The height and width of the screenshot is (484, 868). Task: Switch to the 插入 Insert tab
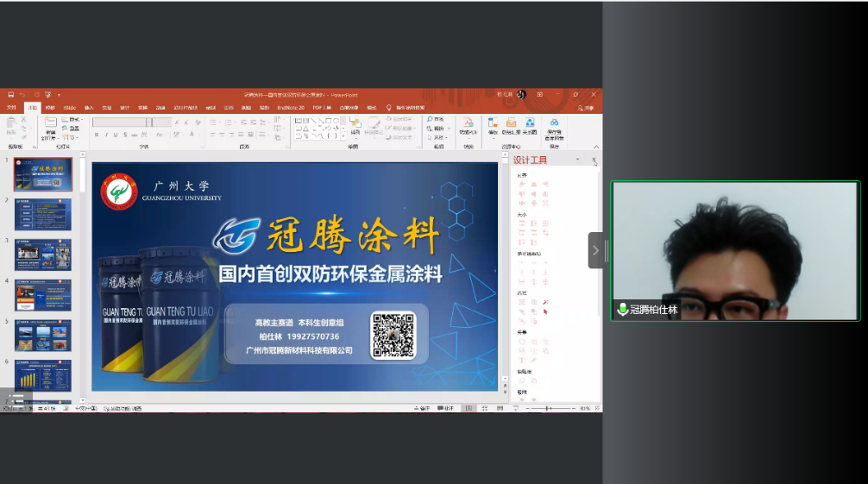coord(89,108)
